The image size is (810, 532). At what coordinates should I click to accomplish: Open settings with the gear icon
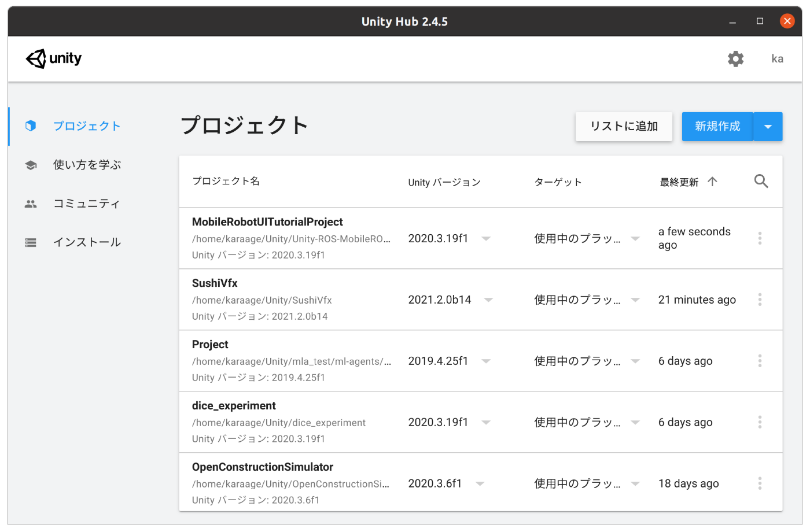735,58
